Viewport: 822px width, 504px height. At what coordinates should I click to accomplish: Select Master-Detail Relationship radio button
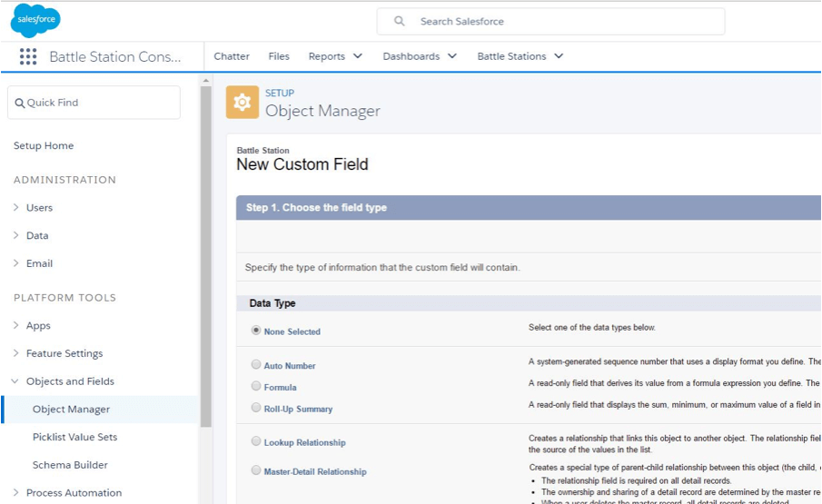point(256,470)
